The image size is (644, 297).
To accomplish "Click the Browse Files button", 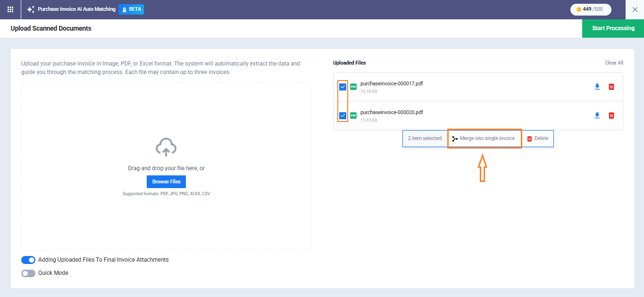I will tap(166, 181).
